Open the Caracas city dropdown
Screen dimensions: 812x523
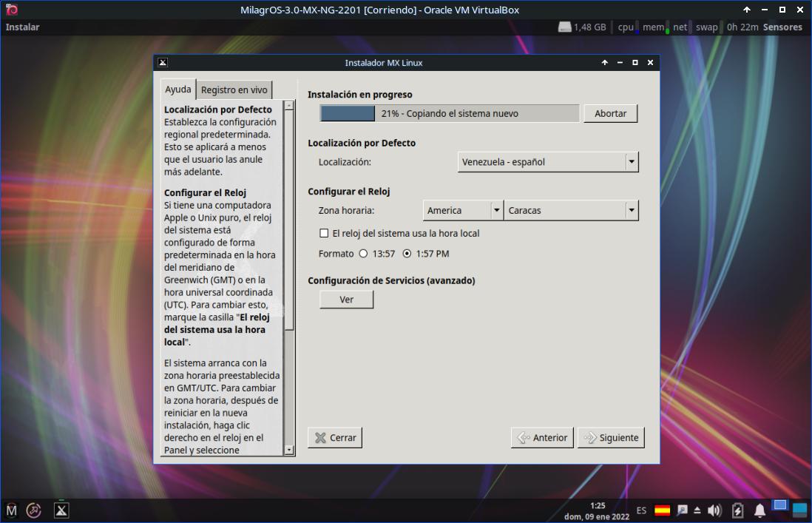tap(571, 211)
